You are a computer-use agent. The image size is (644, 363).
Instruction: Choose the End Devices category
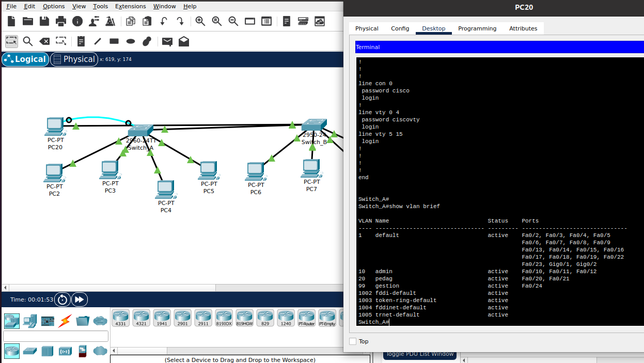point(29,321)
